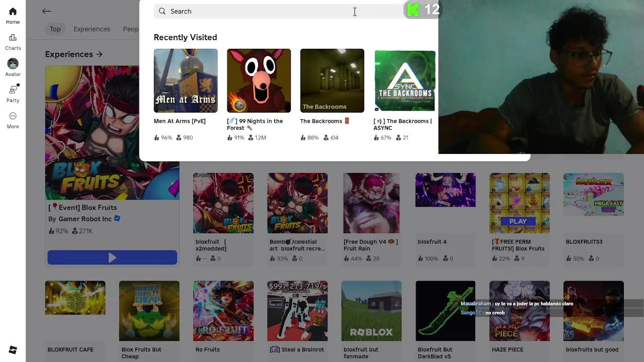Open the bloxfruits but good thumbnail

tap(594, 311)
